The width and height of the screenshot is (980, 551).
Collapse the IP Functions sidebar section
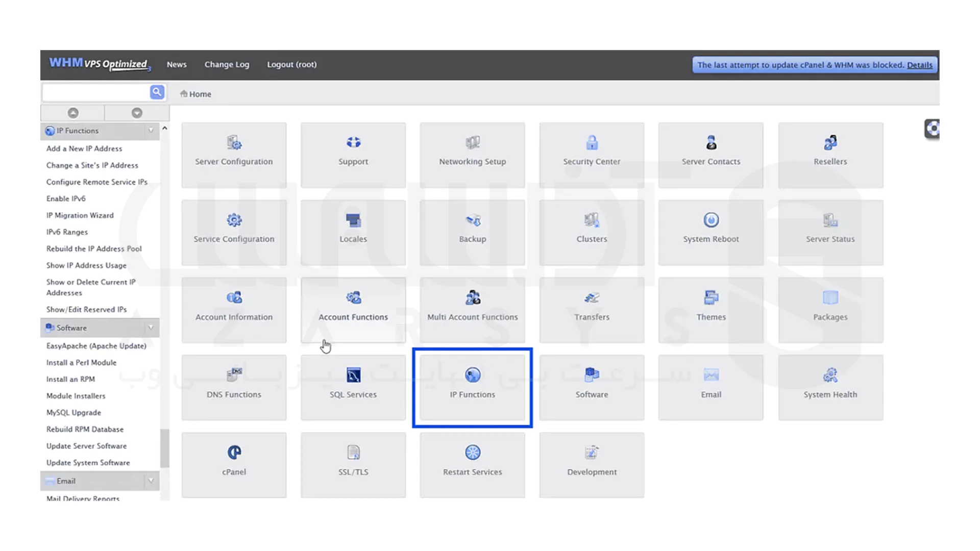tap(151, 131)
